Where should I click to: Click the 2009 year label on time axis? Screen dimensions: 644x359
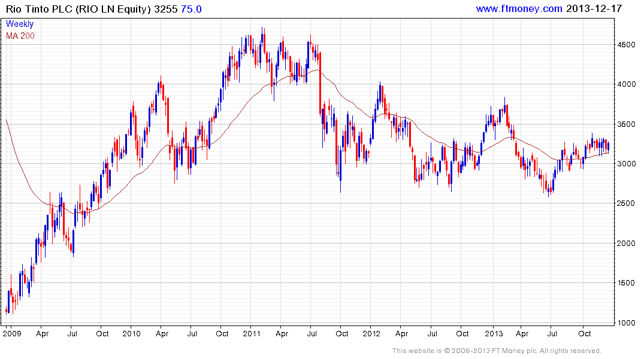click(x=12, y=333)
